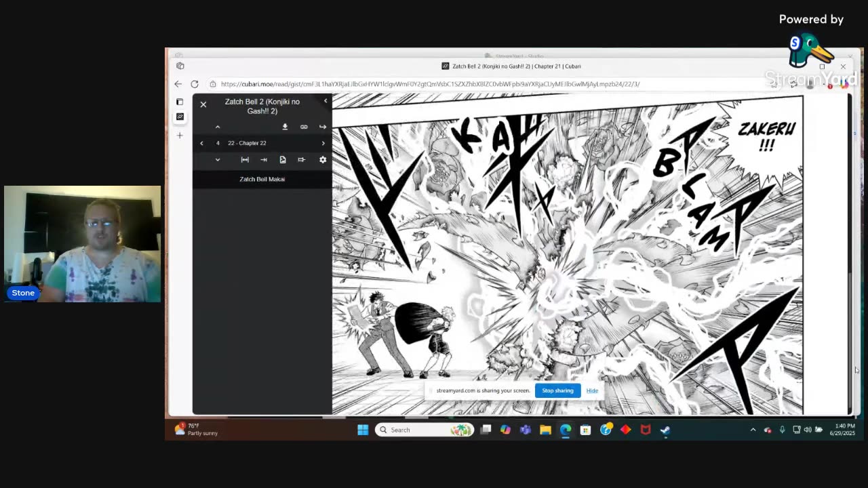Click the share/jump arrow icon in sidebar
The height and width of the screenshot is (488, 868).
tap(323, 127)
